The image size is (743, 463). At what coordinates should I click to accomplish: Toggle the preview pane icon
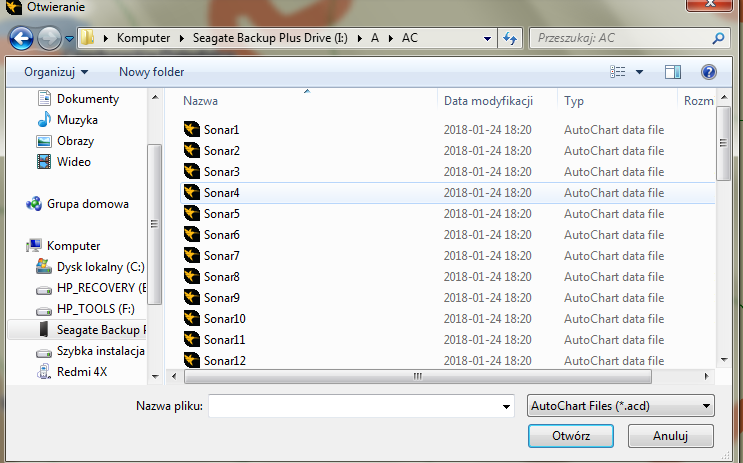673,72
